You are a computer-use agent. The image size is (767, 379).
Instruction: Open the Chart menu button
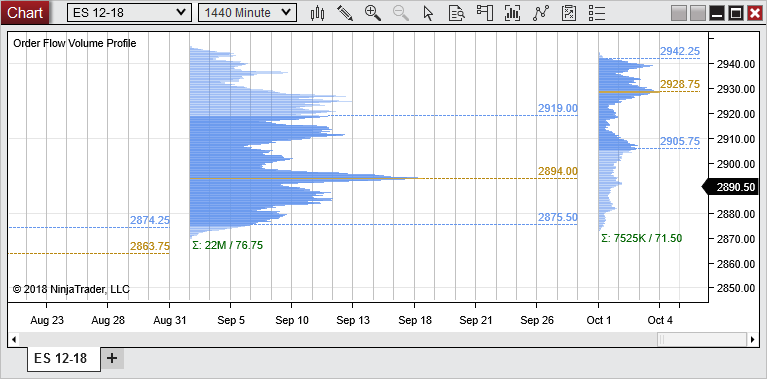pyautogui.click(x=25, y=13)
